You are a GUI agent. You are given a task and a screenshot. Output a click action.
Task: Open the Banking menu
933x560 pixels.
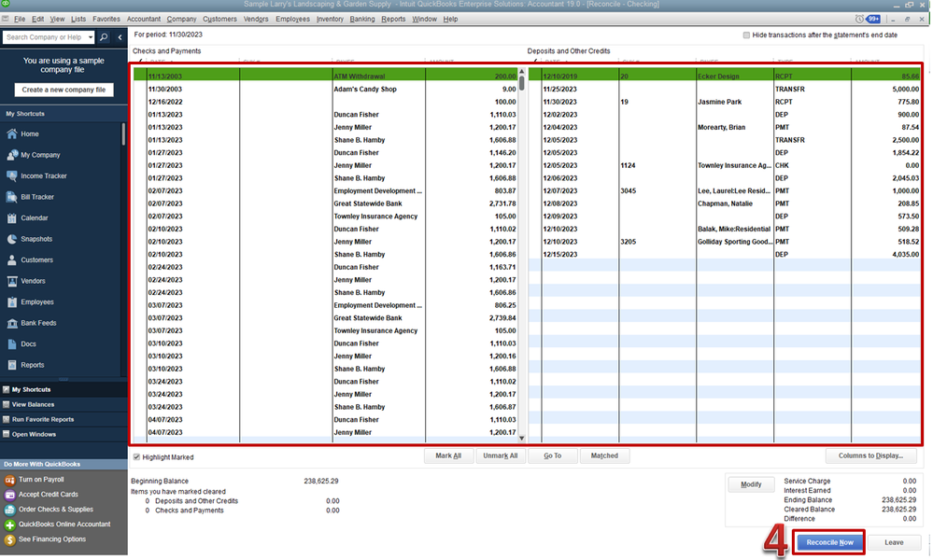point(362,19)
